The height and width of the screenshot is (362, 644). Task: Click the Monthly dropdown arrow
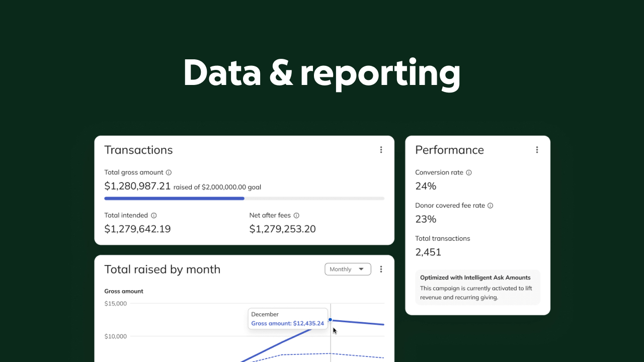tap(361, 269)
